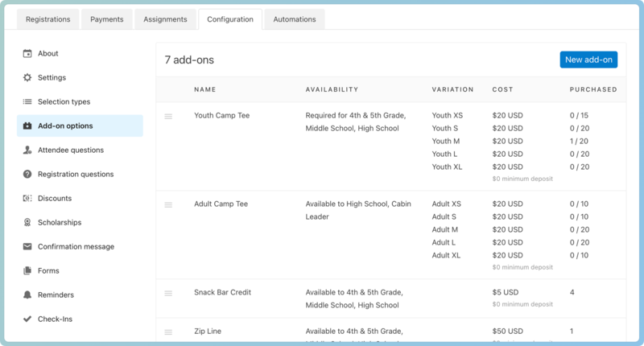Create a New add-on
Viewport: 644px width, 346px height.
(588, 60)
